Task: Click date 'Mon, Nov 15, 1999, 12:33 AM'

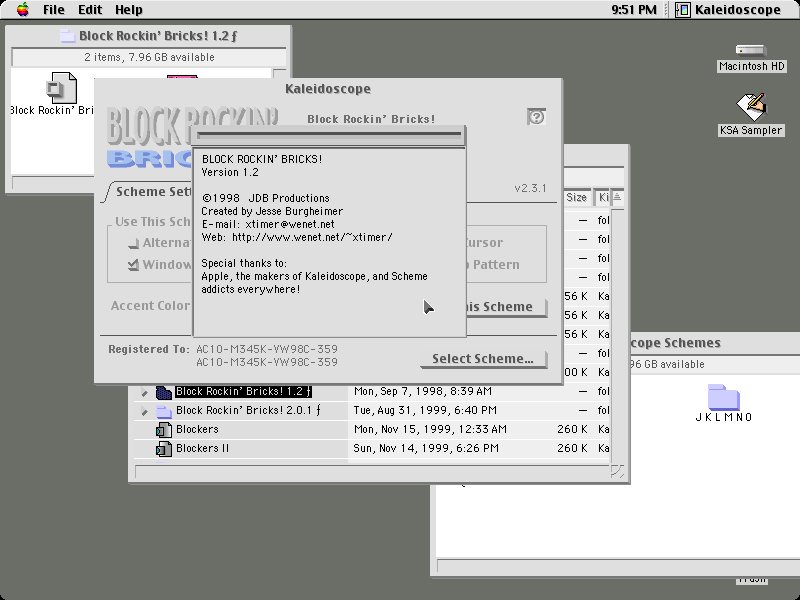Action: pyautogui.click(x=430, y=429)
